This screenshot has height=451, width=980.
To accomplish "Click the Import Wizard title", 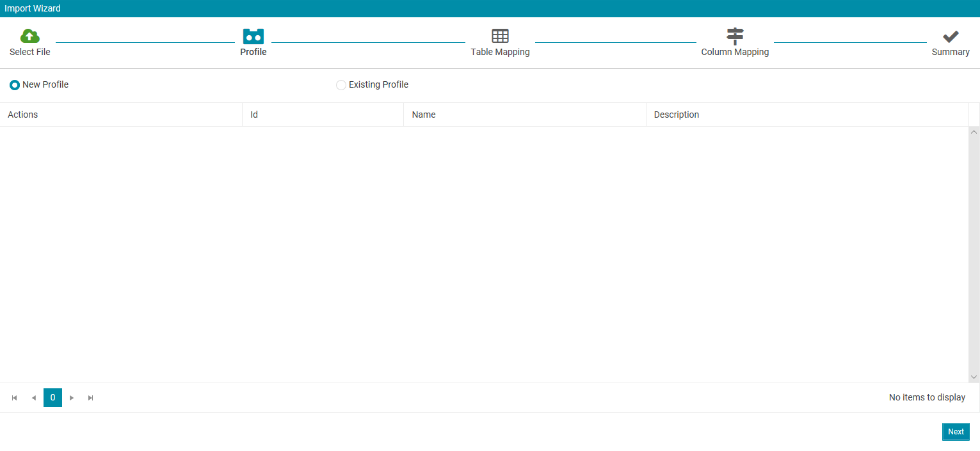I will (x=33, y=8).
